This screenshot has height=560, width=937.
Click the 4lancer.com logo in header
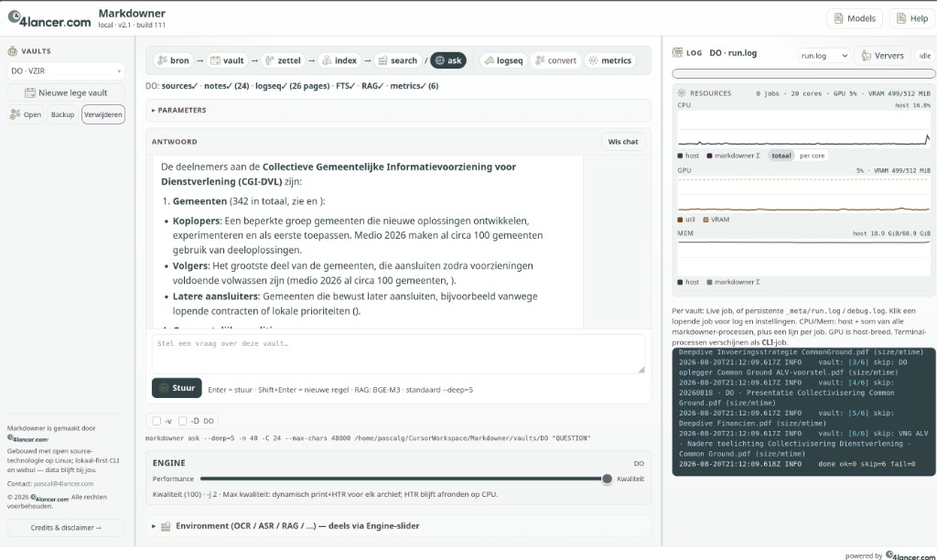pyautogui.click(x=49, y=19)
